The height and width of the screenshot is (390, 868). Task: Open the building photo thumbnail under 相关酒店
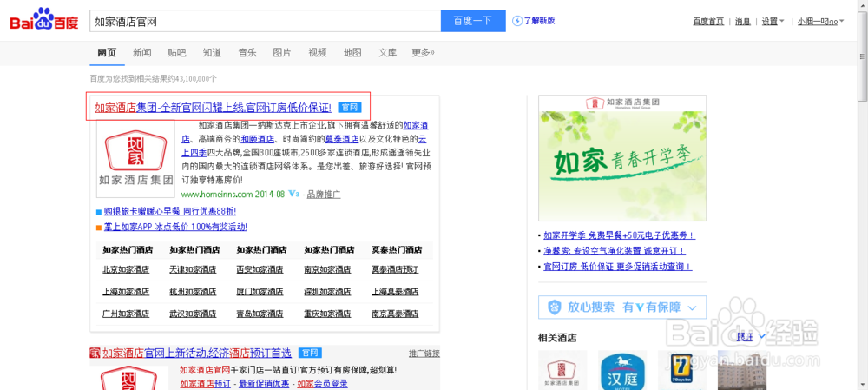742,370
